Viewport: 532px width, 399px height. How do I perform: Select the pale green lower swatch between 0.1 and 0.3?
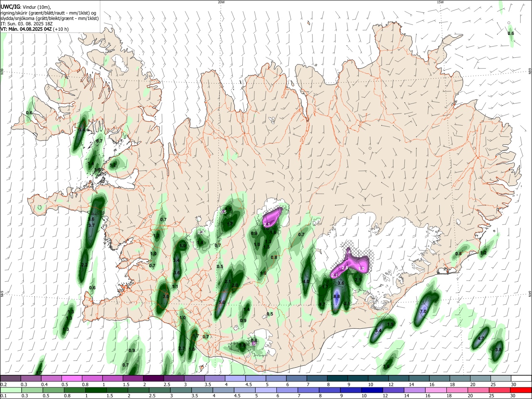point(11,390)
